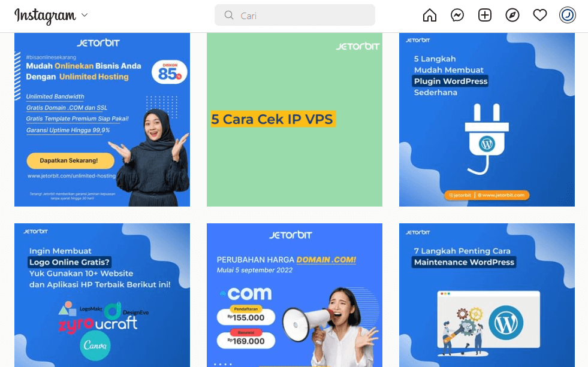Viewport: 588px width, 367px height.
Task: Open the Maintenance WordPress post
Action: pyautogui.click(x=487, y=295)
